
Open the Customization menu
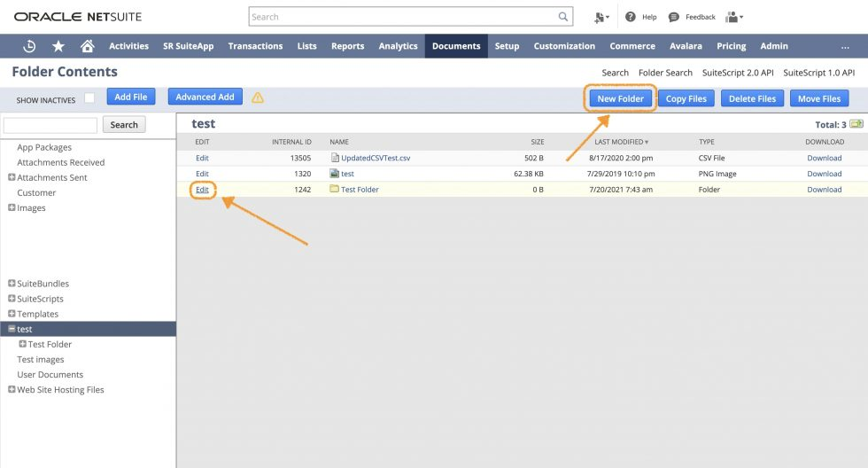pyautogui.click(x=564, y=46)
